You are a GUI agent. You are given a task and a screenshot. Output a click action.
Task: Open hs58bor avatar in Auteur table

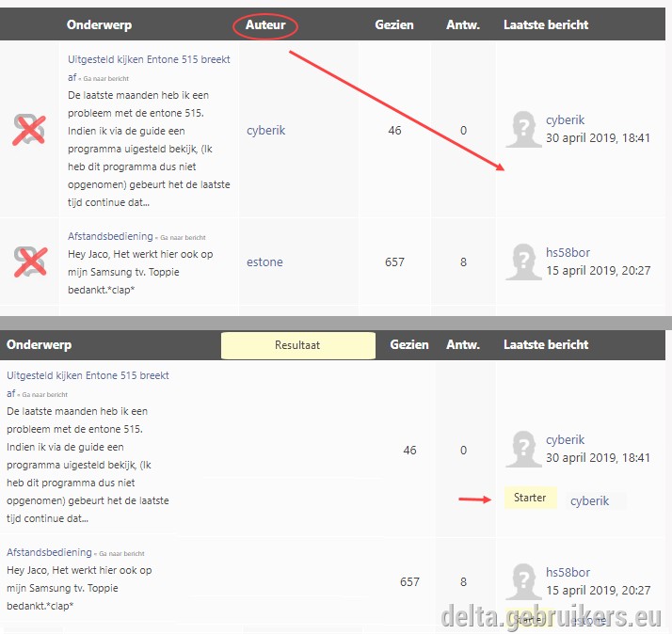[523, 262]
